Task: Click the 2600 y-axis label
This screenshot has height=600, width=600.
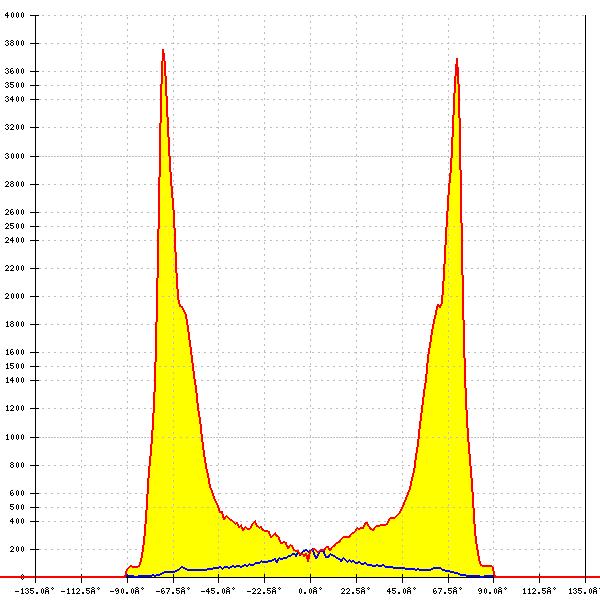Action: [15, 212]
